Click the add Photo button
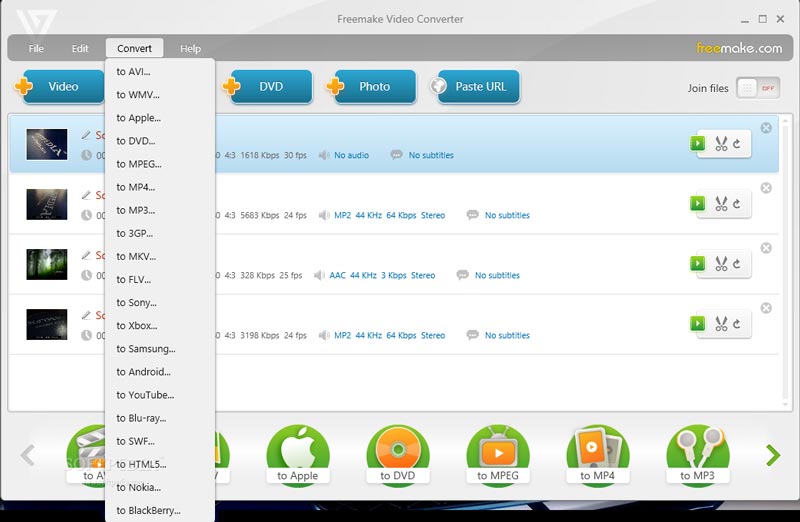 (x=371, y=87)
